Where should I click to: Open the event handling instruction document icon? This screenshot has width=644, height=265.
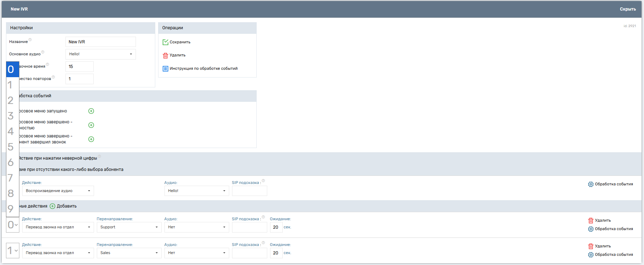[165, 69]
